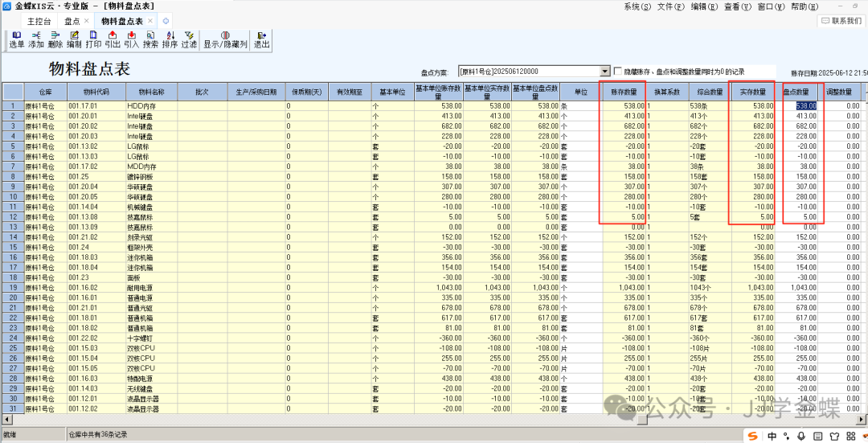Switch to the 主控台 tab
This screenshot has width=868, height=443.
[x=39, y=21]
